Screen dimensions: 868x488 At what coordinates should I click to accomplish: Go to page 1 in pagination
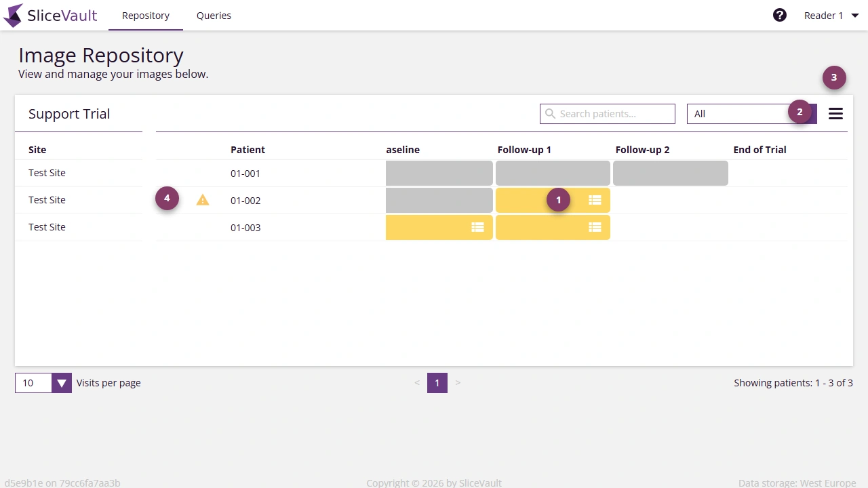tap(437, 383)
